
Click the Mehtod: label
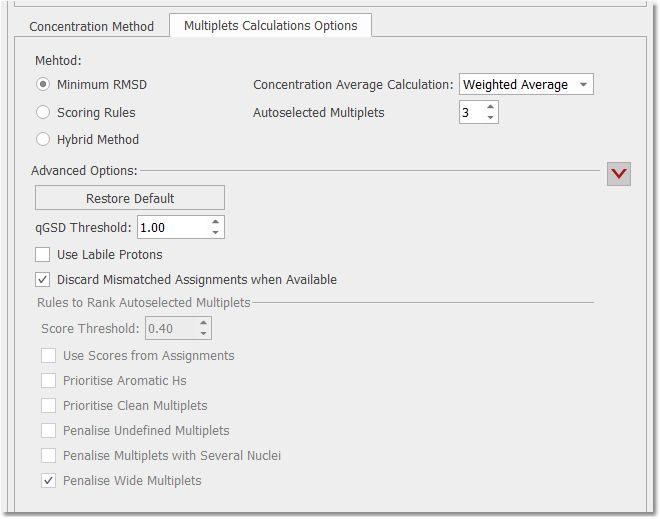point(58,61)
